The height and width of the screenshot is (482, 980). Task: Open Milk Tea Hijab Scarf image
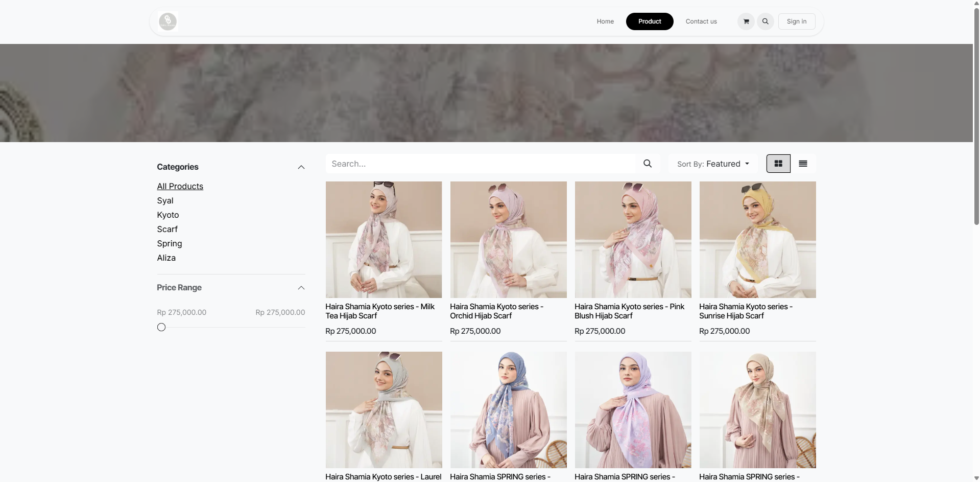click(x=384, y=240)
